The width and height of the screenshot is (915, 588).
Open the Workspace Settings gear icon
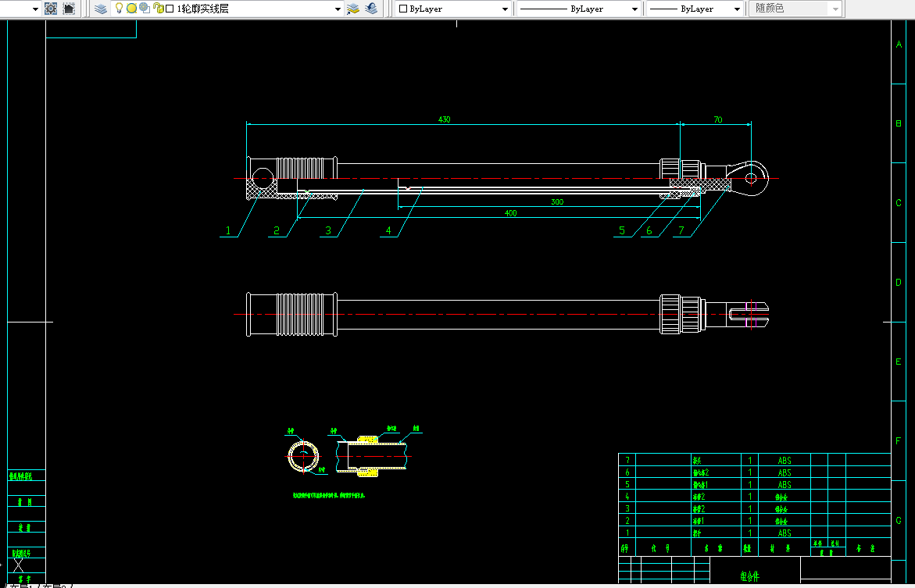coord(51,9)
